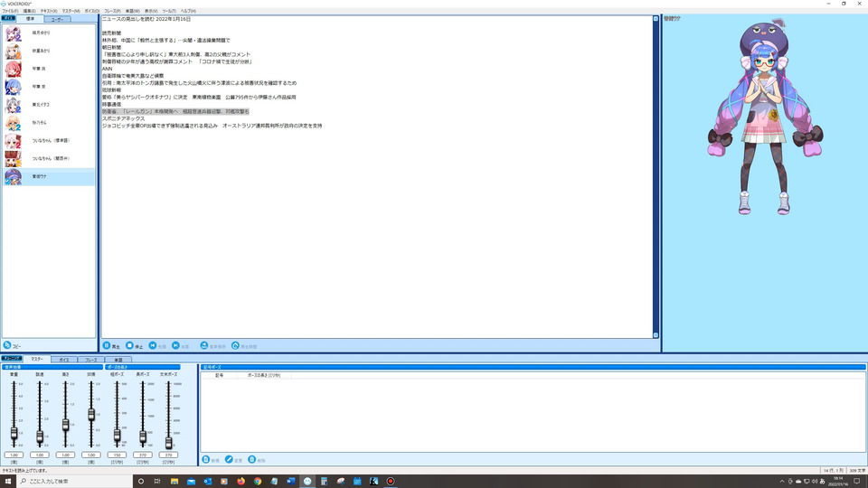Click the 抑揚 intonation slider handle
The width and height of the screenshot is (868, 488).
coord(91,415)
